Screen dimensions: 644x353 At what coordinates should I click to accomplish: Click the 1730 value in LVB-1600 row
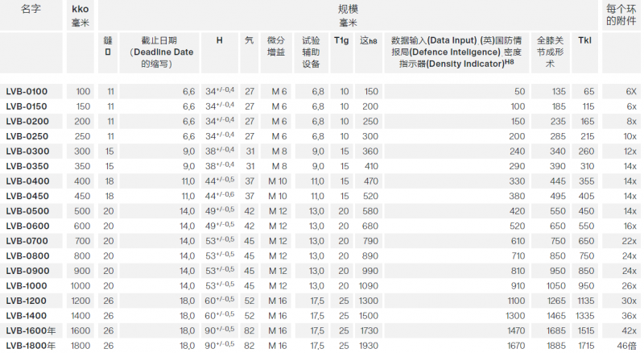click(369, 330)
